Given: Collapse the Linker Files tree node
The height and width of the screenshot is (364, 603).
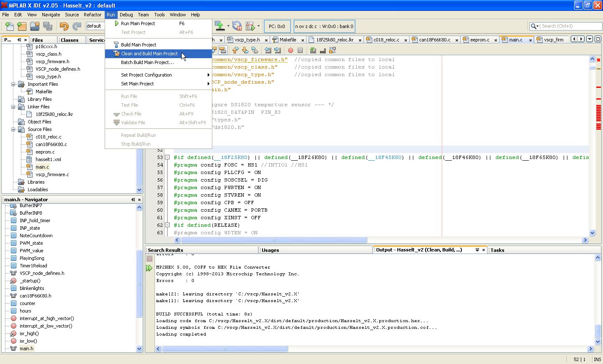Looking at the screenshot, I should click(13, 107).
